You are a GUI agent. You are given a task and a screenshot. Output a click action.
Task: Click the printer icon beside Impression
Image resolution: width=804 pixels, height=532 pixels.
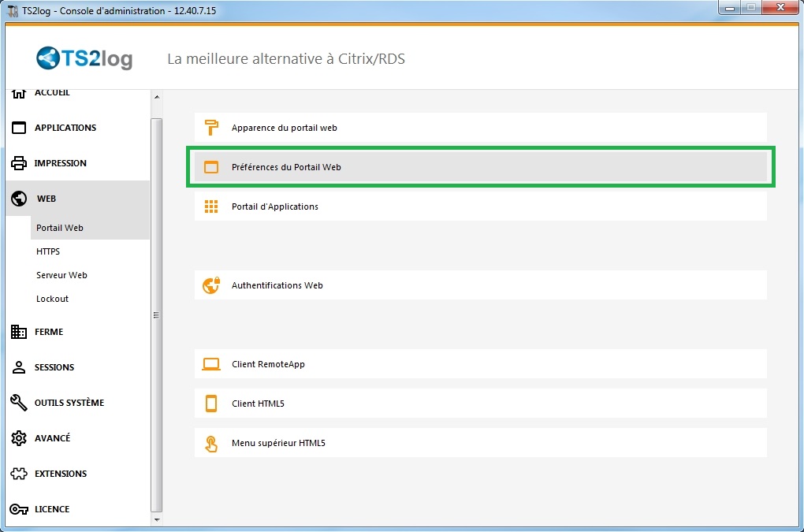(x=19, y=163)
